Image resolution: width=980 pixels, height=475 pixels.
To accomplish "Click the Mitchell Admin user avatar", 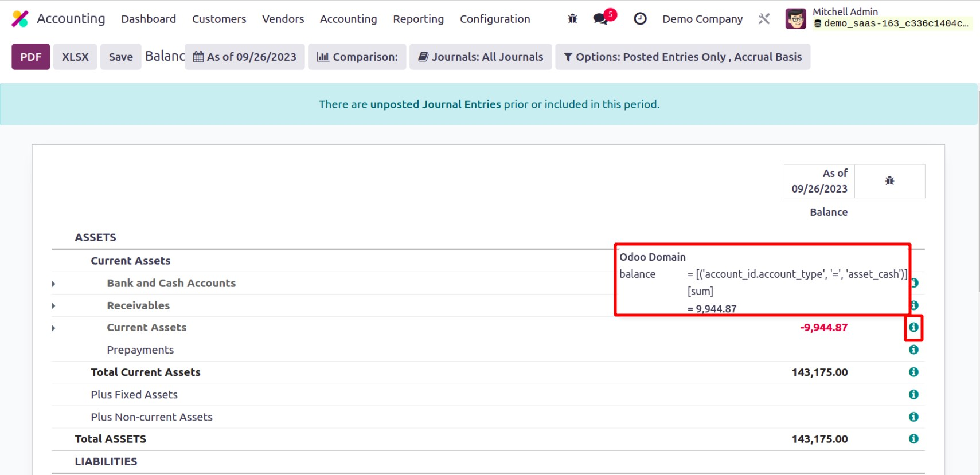I will [795, 19].
